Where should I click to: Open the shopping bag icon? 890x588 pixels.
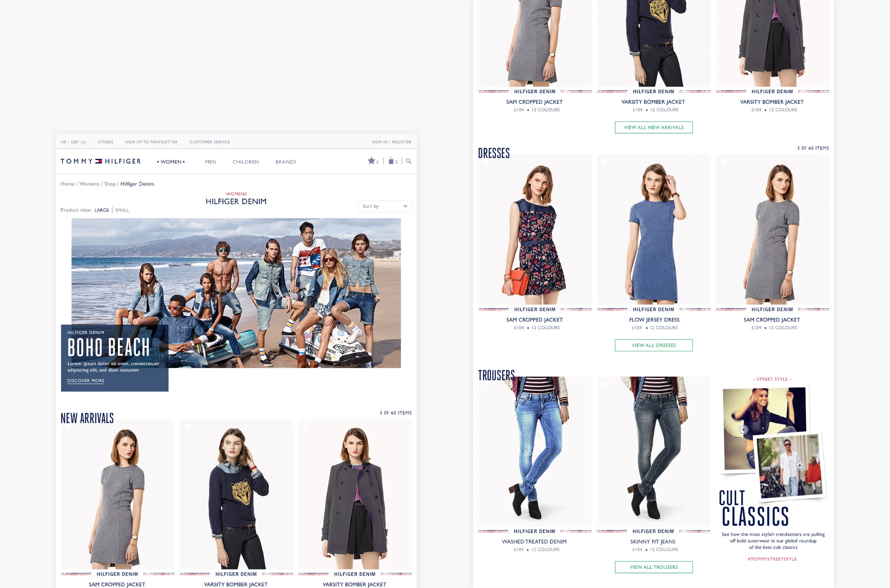pos(391,161)
